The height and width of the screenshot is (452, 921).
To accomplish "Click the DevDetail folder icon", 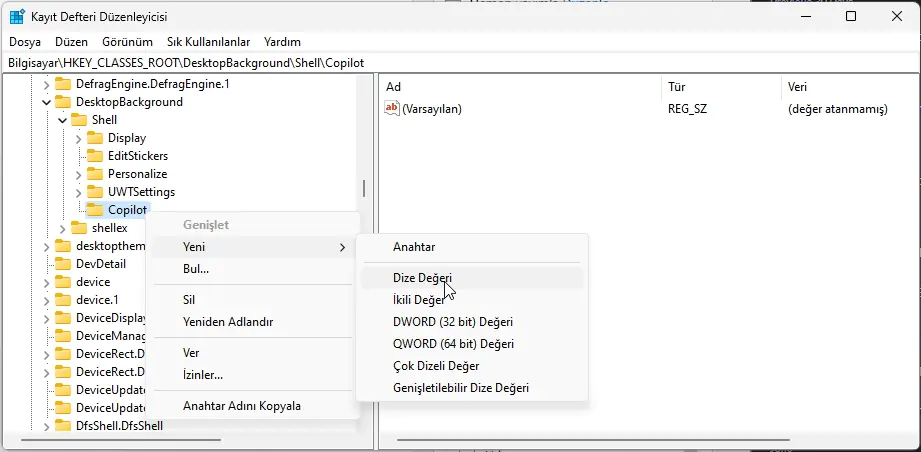I will (62, 264).
